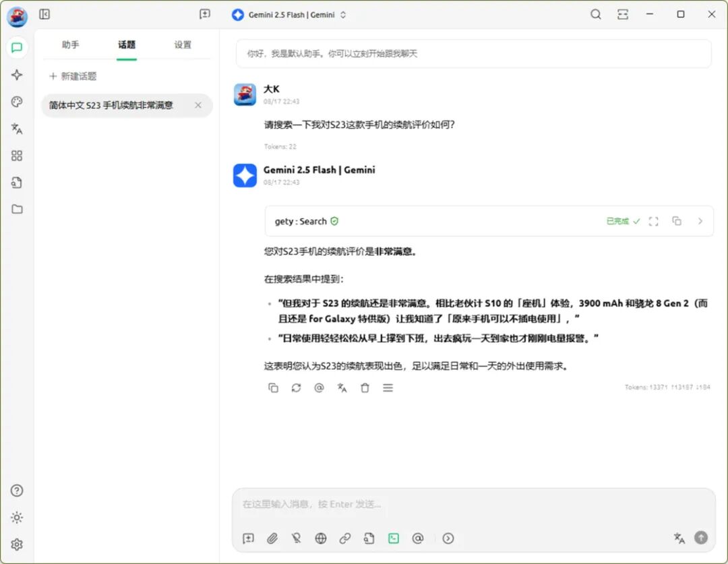The height and width of the screenshot is (564, 728).
Task: Click the attach file paperclip icon
Action: coord(272,538)
